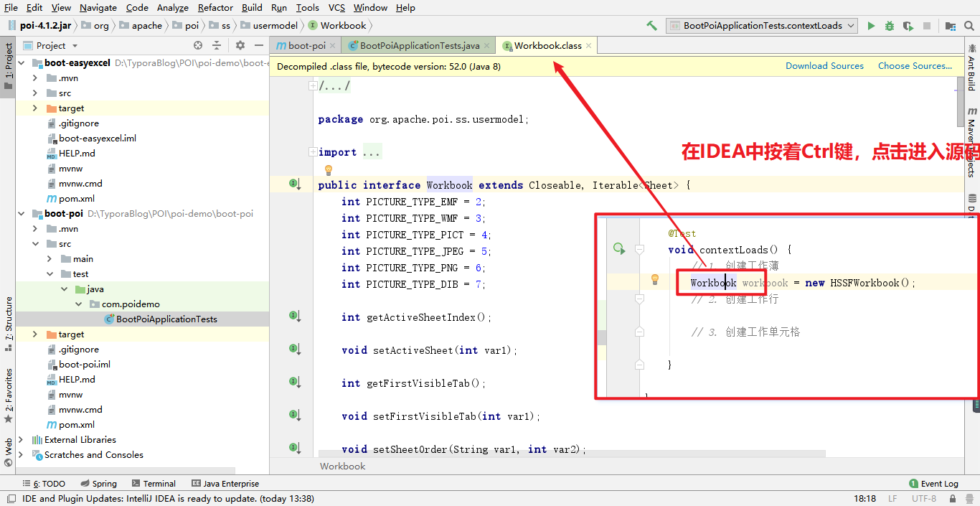Open the 6: TODO tool window

[x=44, y=484]
